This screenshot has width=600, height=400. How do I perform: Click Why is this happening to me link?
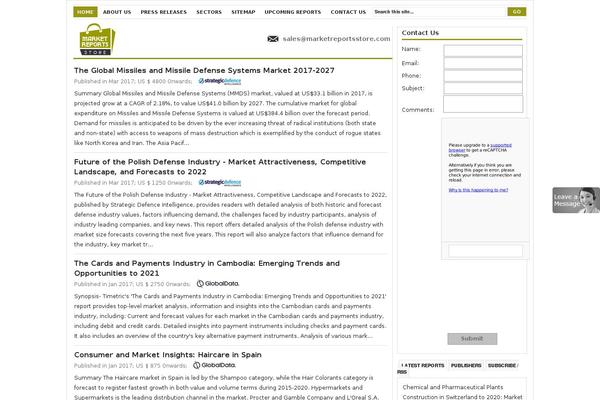coord(478,190)
